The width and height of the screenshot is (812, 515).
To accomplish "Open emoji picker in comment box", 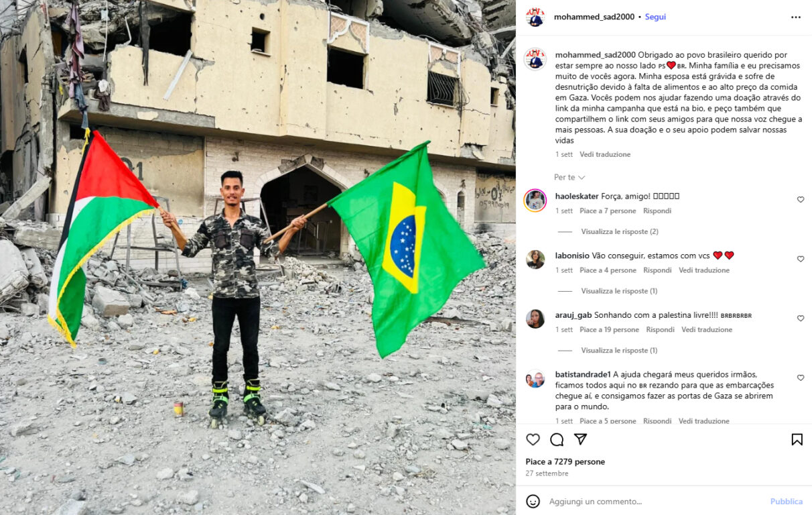I will coord(533,501).
